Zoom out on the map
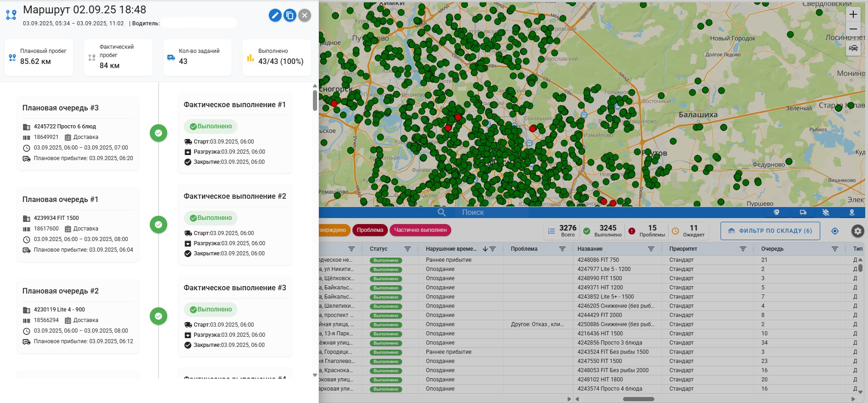The height and width of the screenshot is (403, 868). [853, 29]
